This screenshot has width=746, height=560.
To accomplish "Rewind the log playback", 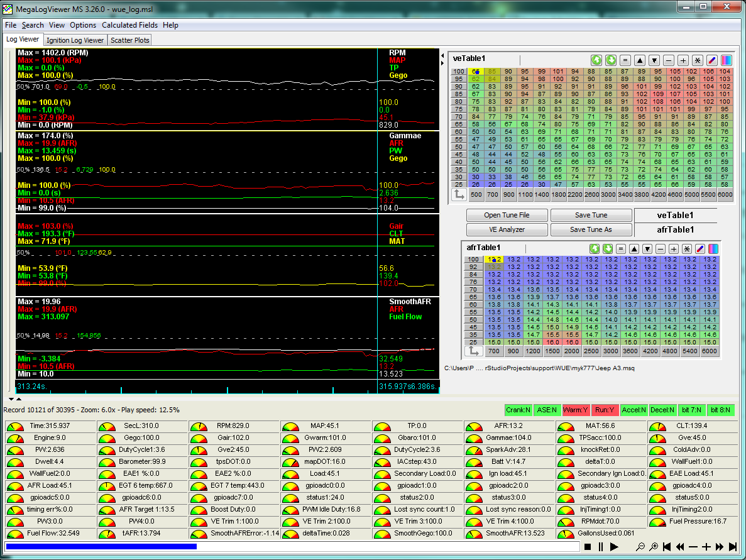I will point(680,547).
